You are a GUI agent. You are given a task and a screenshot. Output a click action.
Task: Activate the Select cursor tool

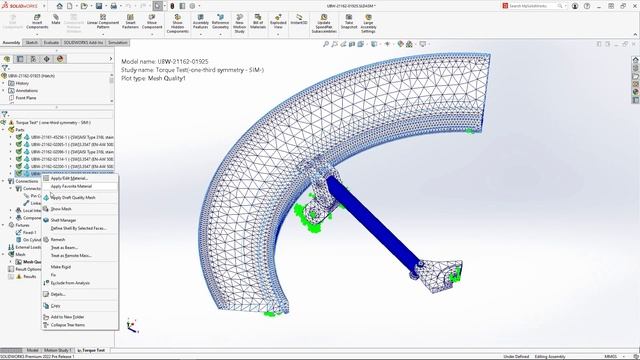click(x=158, y=6)
